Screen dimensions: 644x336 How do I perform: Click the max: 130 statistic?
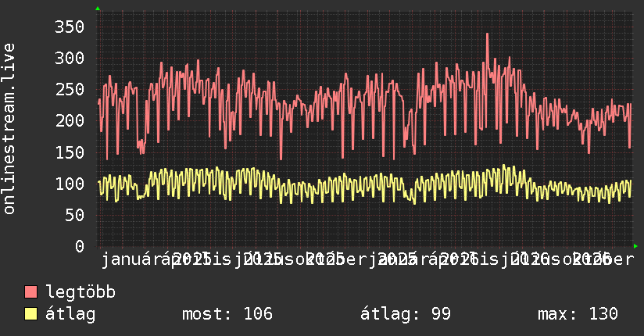tap(578, 314)
